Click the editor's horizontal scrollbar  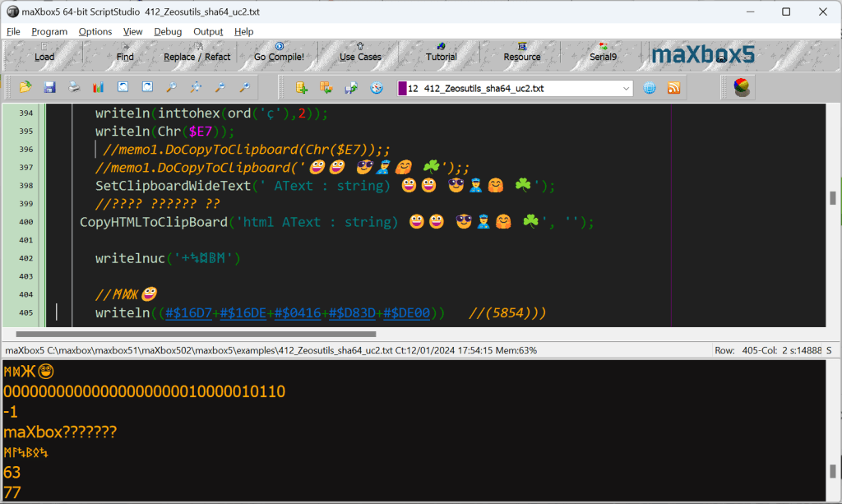(x=196, y=335)
